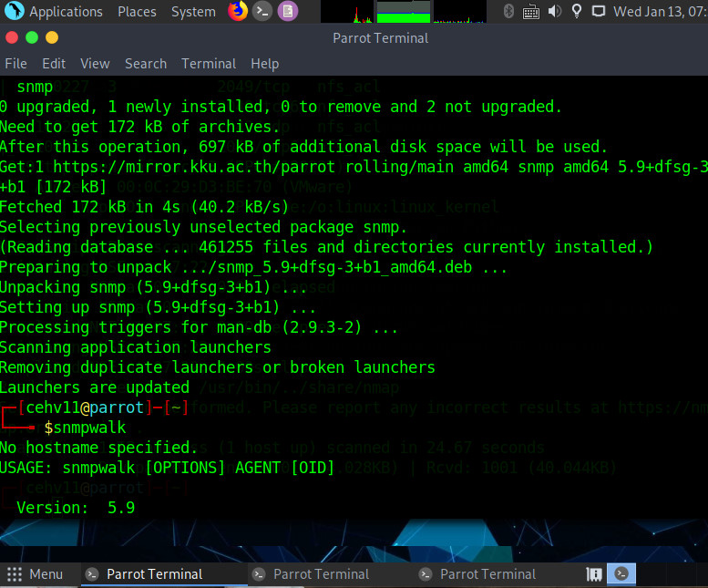This screenshot has width=708, height=588.
Task: Open the Places menu
Action: click(137, 12)
